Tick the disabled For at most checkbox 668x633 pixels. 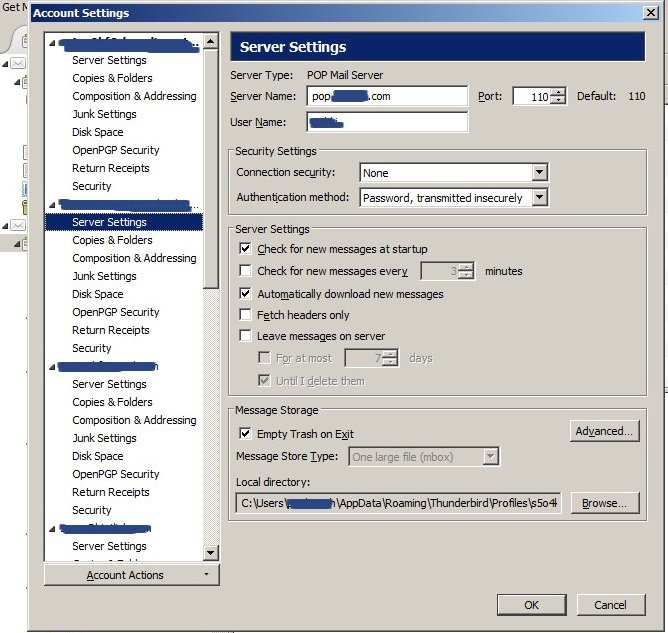click(x=264, y=357)
